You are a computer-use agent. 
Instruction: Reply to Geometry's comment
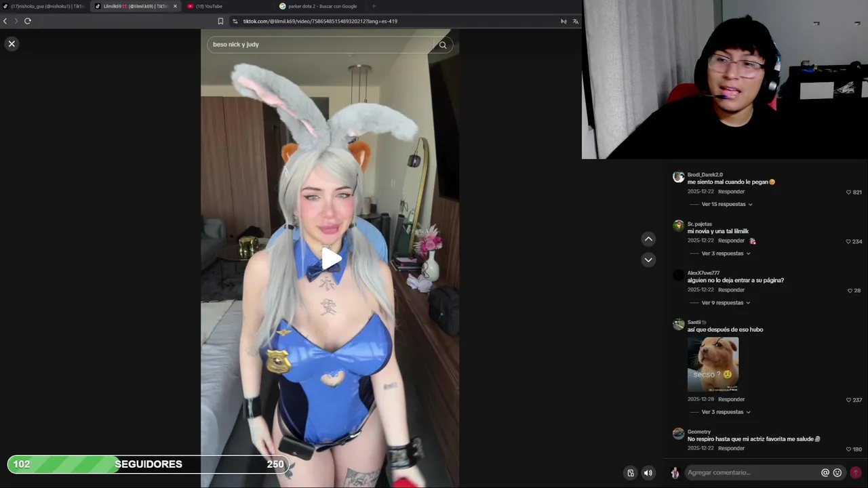point(731,449)
